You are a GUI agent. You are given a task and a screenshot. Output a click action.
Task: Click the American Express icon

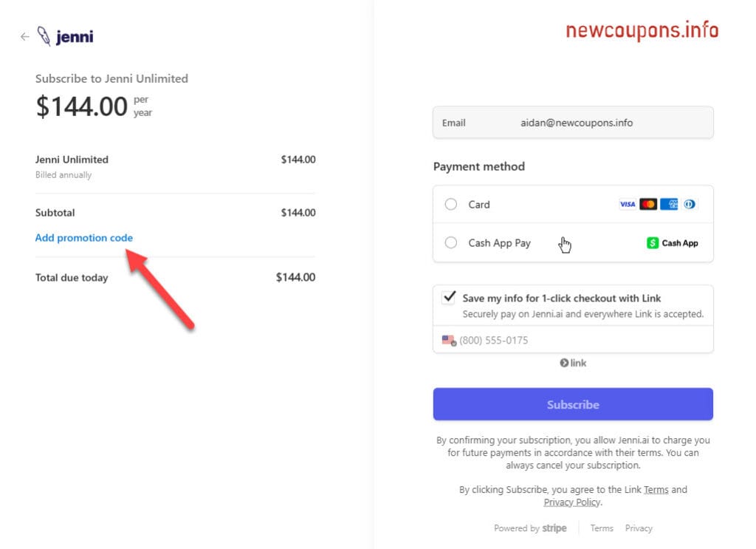[669, 205]
